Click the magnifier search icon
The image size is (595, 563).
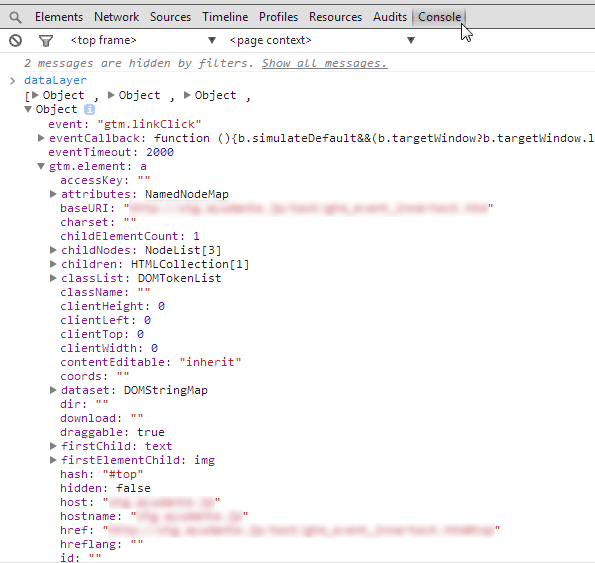pyautogui.click(x=15, y=17)
